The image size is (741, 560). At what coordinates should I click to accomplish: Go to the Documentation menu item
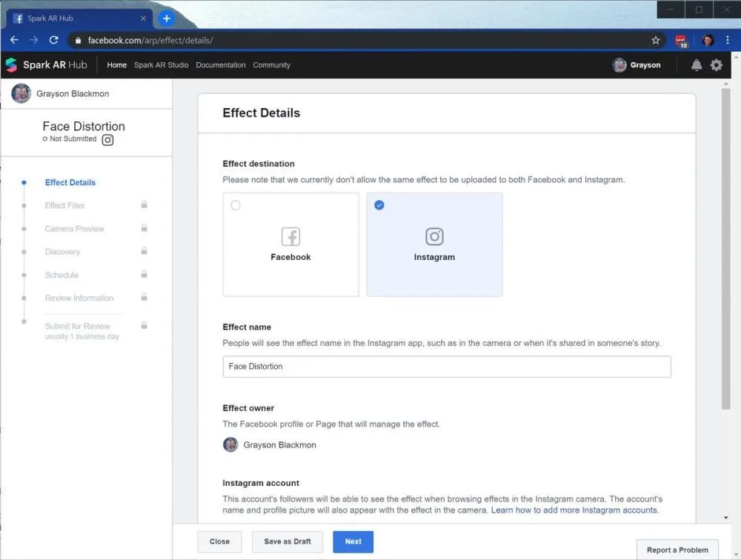click(x=221, y=65)
